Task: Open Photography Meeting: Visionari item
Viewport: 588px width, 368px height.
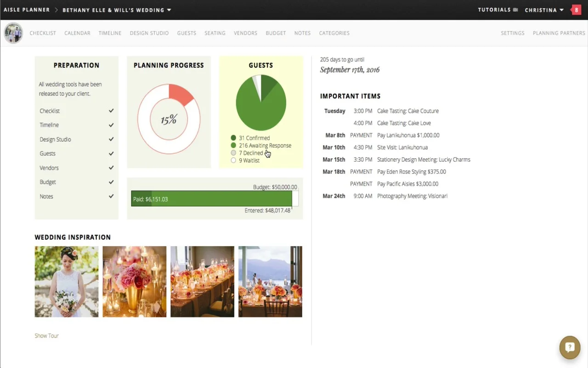Action: [412, 196]
